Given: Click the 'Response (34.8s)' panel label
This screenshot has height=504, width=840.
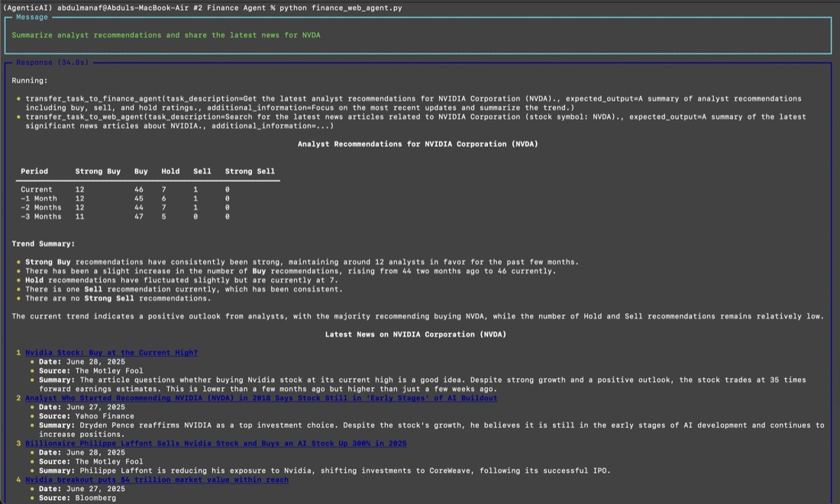Looking at the screenshot, I should (53, 63).
